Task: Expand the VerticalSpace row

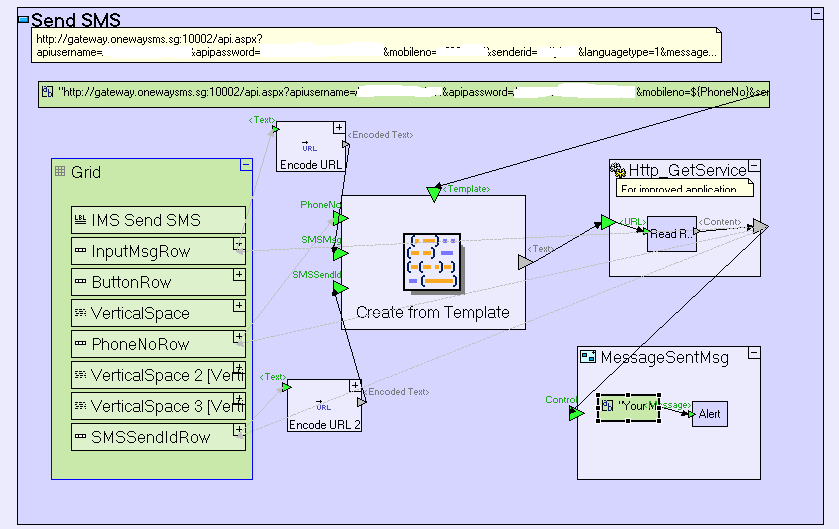Action: click(x=239, y=305)
